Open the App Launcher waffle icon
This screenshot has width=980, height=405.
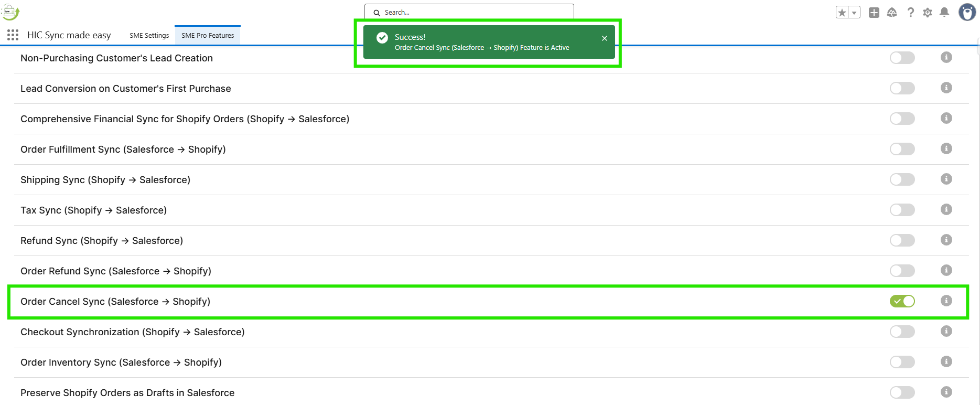point(13,35)
